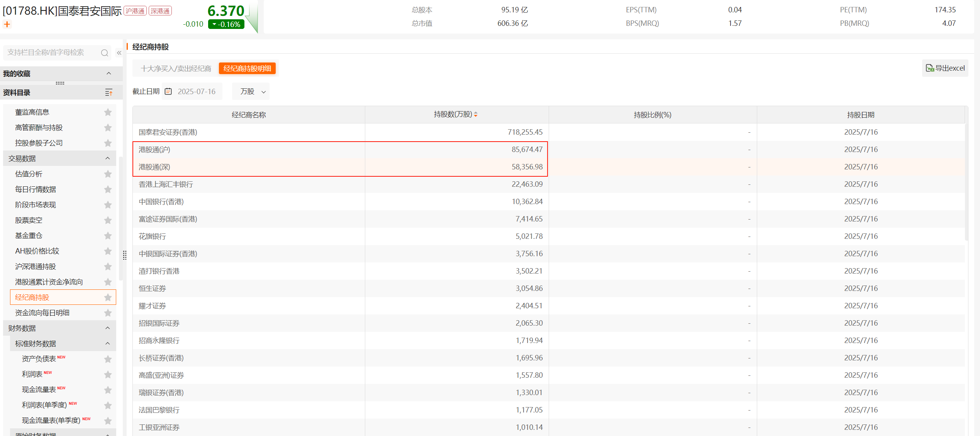Open the calendar icon for 截止日期
The height and width of the screenshot is (436, 980).
click(168, 91)
